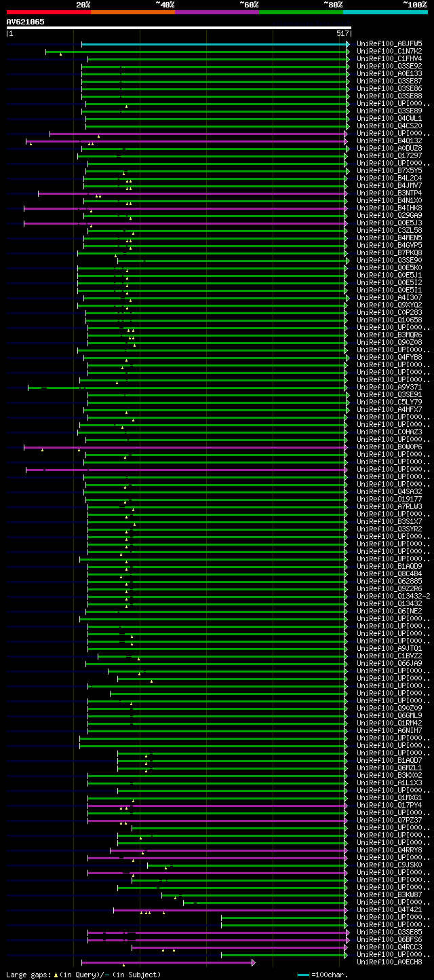Select UniRef100_B4Q132 label

tap(389, 140)
